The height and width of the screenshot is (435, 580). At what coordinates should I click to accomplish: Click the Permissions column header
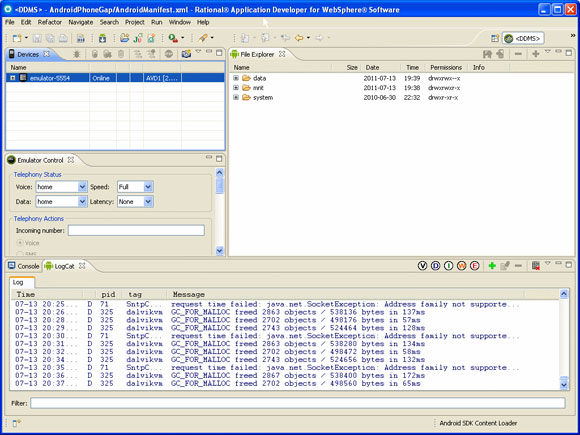tap(446, 67)
